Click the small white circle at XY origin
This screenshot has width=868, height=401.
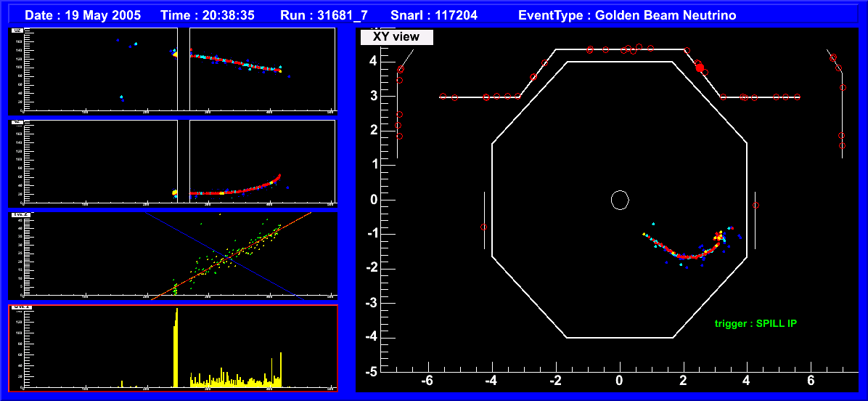click(619, 200)
